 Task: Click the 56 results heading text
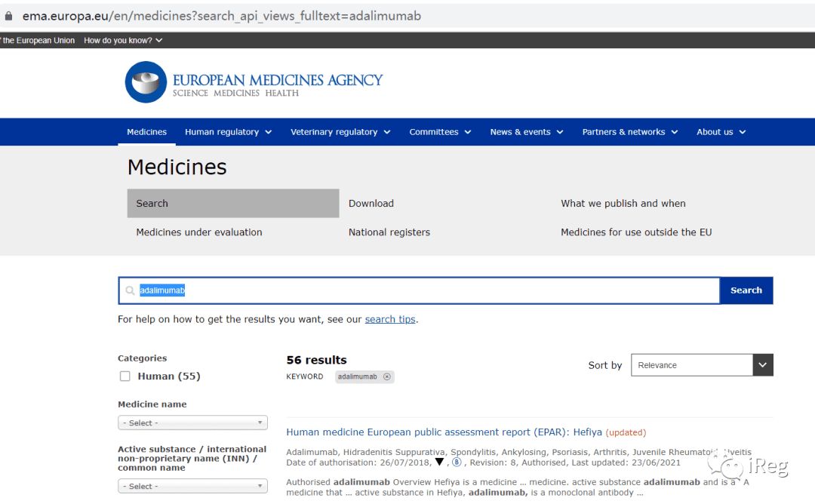[316, 360]
